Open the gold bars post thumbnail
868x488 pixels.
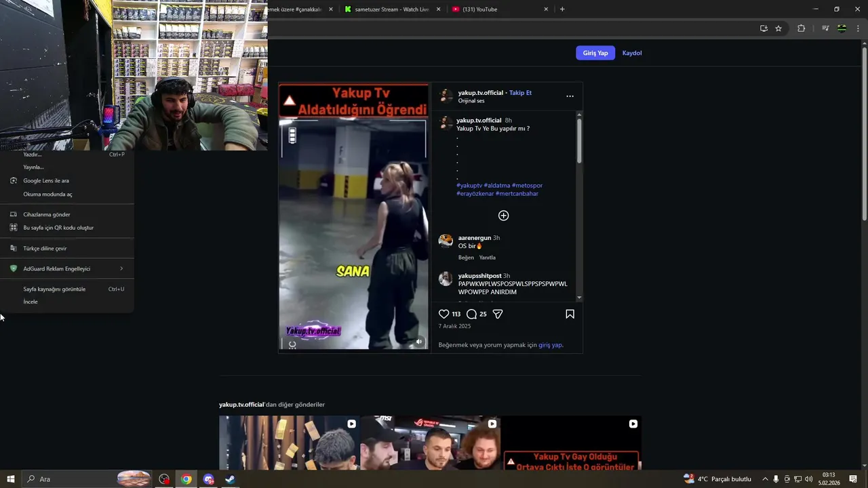tap(289, 443)
